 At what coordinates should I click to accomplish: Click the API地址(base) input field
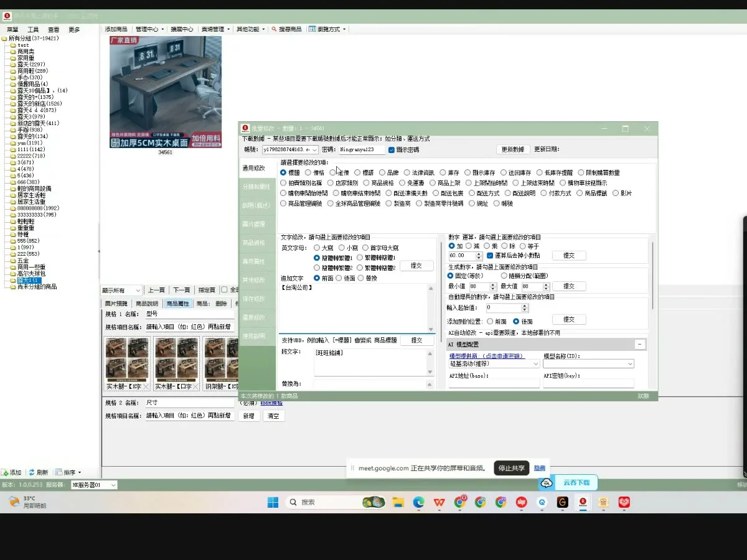click(x=494, y=383)
